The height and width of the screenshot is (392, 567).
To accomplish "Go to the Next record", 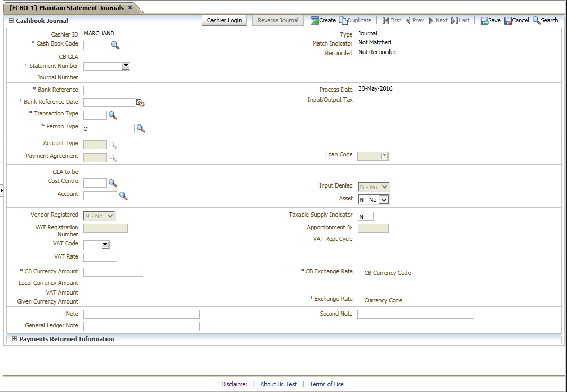I will [x=438, y=20].
